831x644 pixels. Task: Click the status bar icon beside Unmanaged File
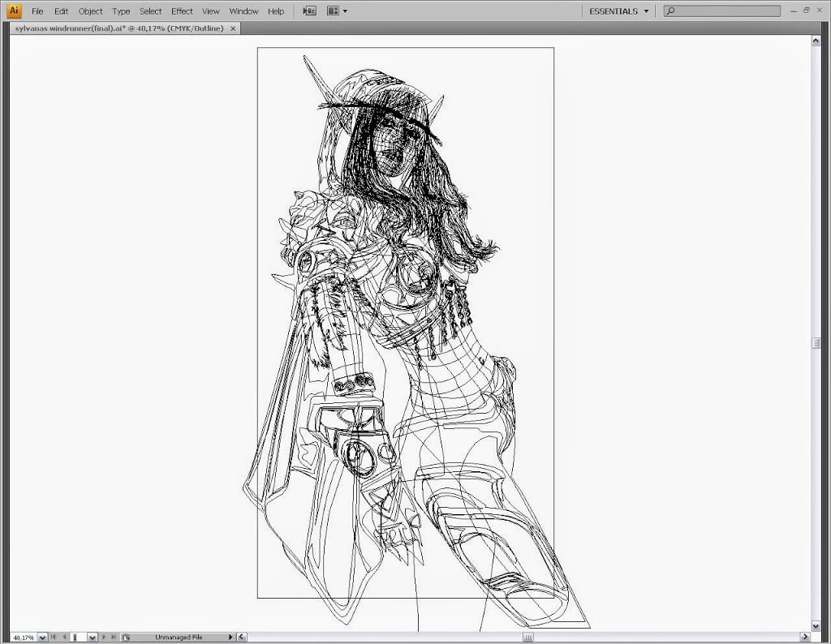pos(124,638)
